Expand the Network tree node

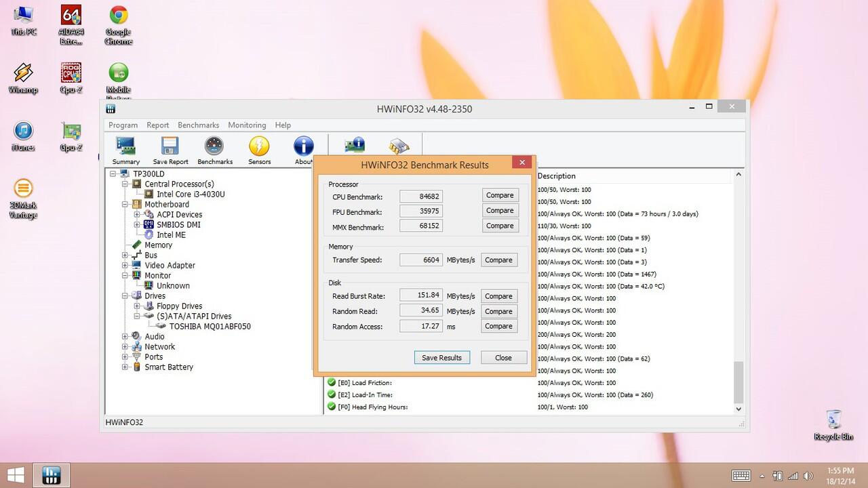coord(125,347)
